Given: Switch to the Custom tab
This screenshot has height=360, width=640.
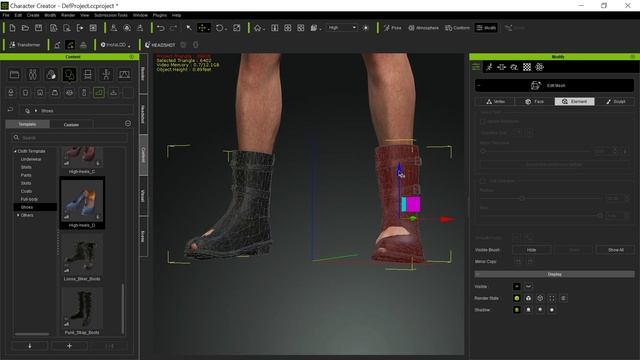Looking at the screenshot, I should (x=71, y=124).
